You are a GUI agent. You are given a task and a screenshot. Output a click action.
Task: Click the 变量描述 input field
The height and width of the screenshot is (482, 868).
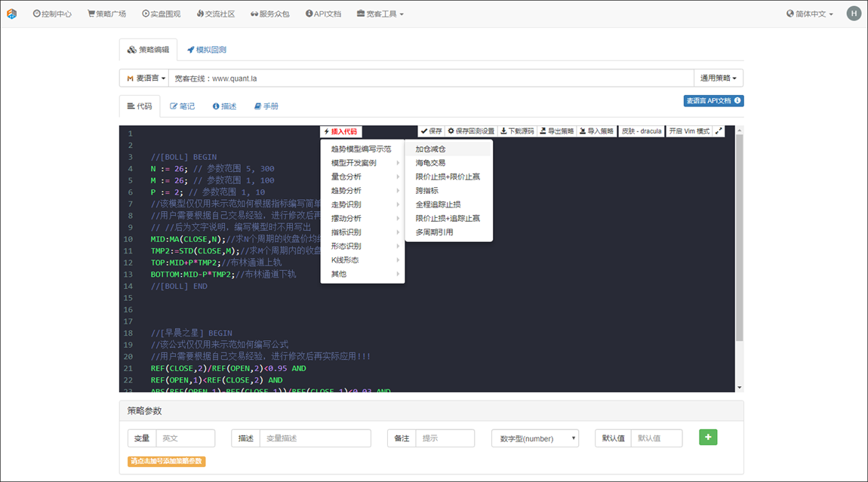click(x=315, y=438)
